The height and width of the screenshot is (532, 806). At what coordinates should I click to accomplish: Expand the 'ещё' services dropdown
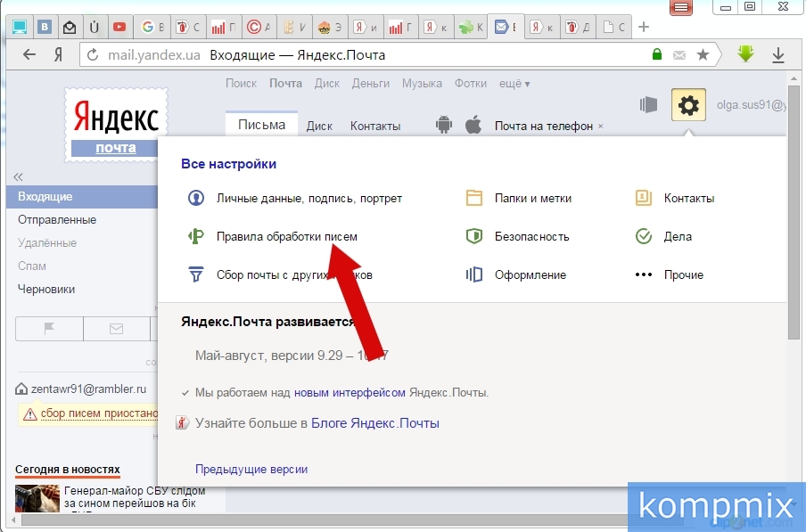[514, 84]
